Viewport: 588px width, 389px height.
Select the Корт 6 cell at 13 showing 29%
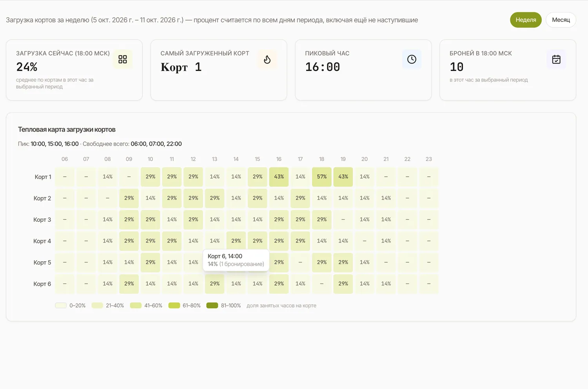click(215, 284)
